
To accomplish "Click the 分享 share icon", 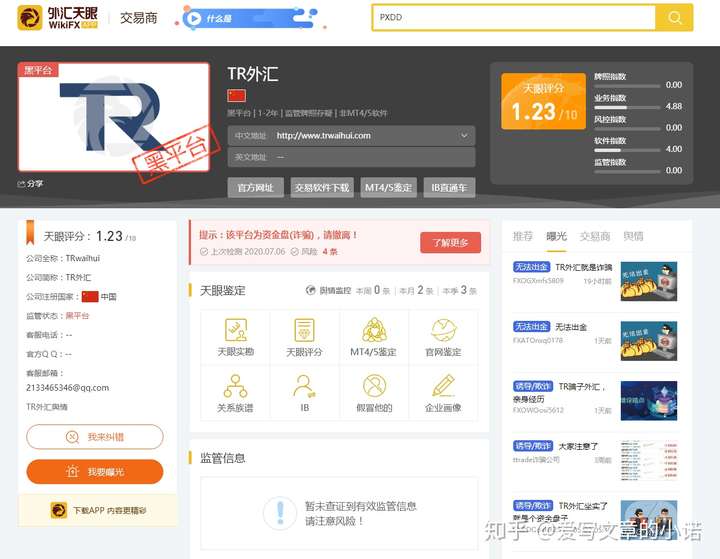I will [x=21, y=184].
